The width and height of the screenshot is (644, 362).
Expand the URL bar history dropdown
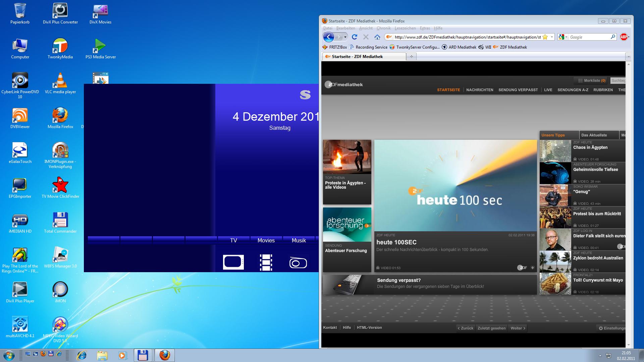point(552,37)
